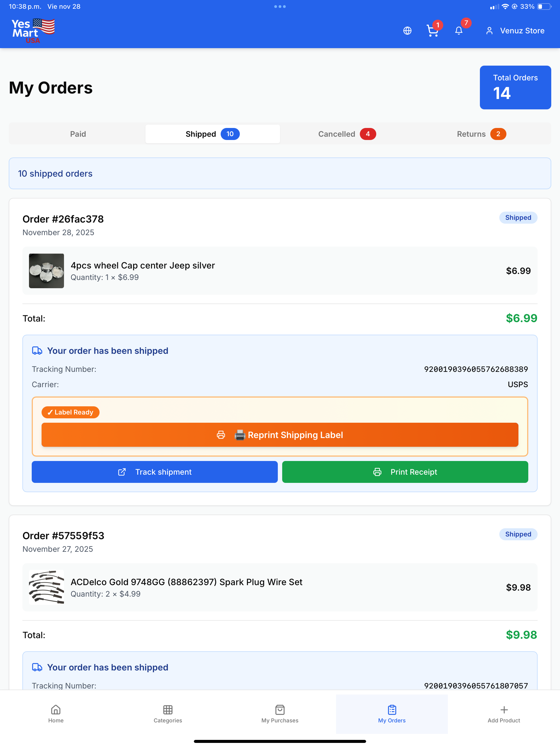Image resolution: width=560 pixels, height=747 pixels.
Task: Click the USPS carrier value
Action: [518, 385]
